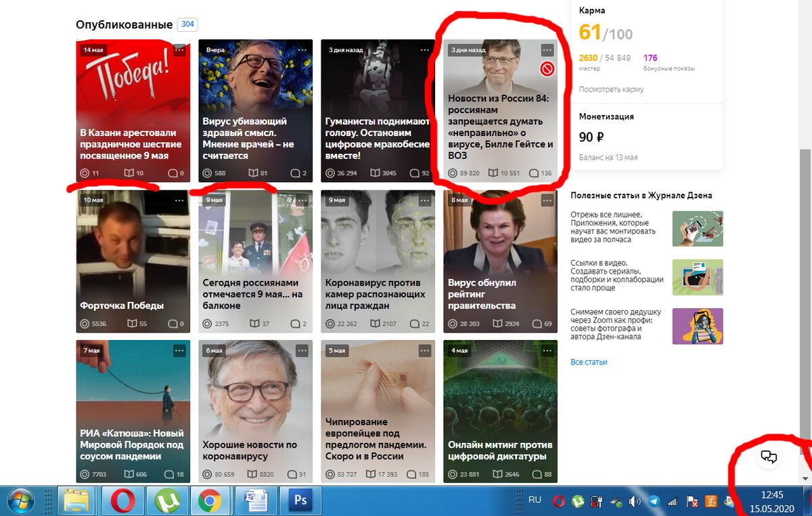Click the Java update tray icon
Viewport: 812px width, 516px height.
click(x=711, y=502)
